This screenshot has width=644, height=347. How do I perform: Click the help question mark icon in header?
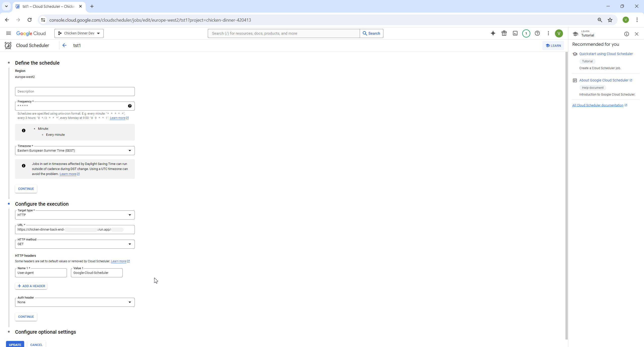coord(537,33)
